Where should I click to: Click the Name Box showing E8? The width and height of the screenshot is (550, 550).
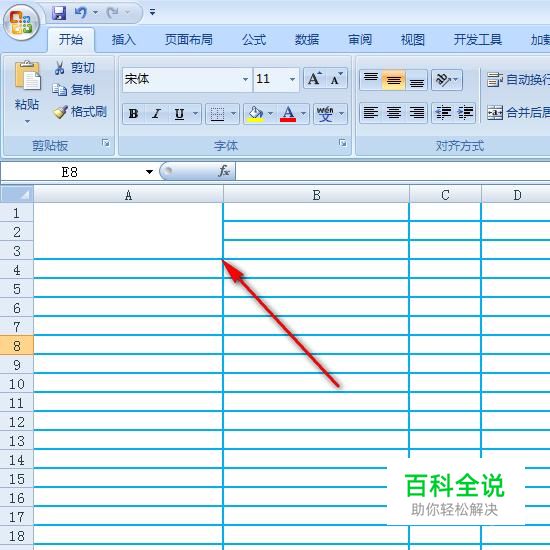[x=69, y=172]
